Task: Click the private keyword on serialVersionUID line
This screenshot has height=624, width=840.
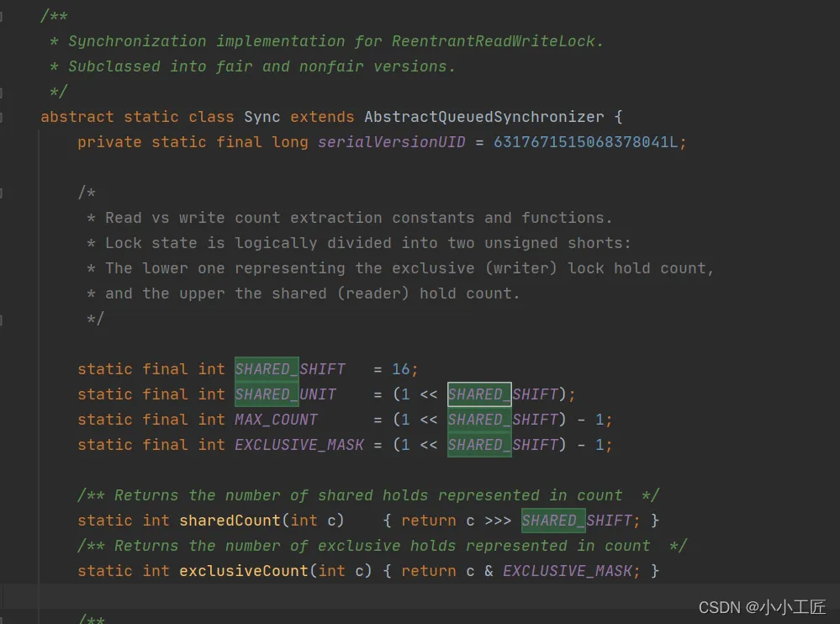Action: pyautogui.click(x=109, y=142)
